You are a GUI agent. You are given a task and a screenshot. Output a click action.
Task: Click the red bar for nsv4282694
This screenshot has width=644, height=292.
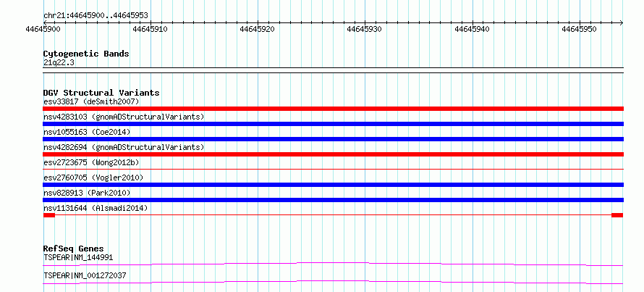point(333,154)
